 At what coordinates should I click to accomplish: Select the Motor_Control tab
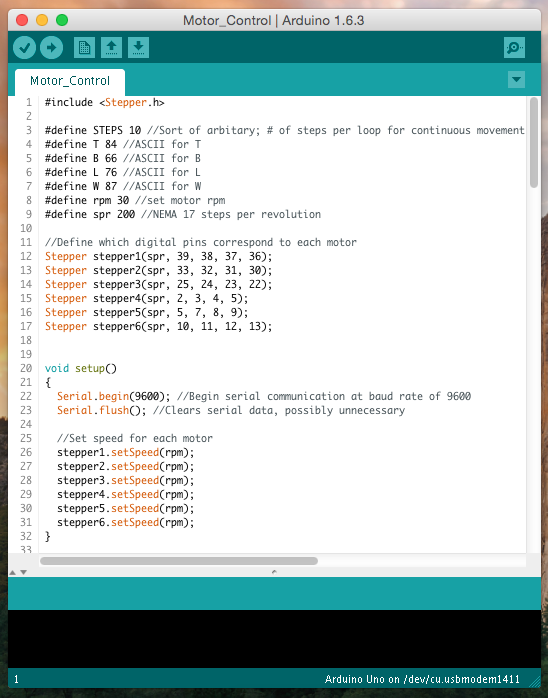click(70, 81)
